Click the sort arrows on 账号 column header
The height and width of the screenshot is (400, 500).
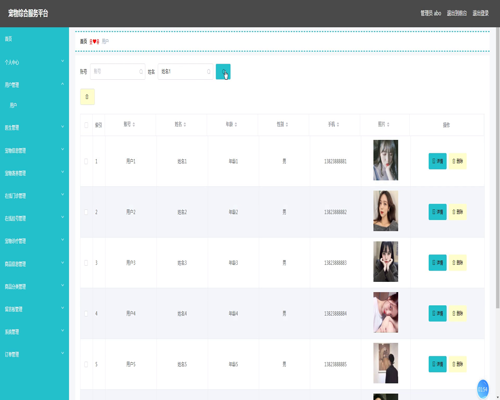click(x=134, y=124)
